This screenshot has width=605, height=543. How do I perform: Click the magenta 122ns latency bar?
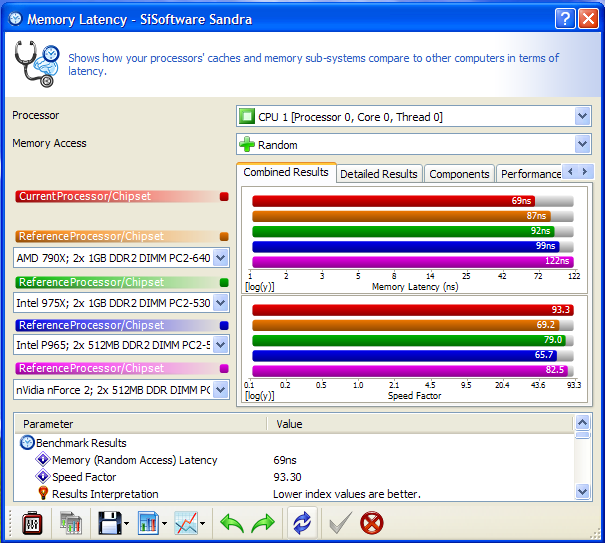coord(413,261)
